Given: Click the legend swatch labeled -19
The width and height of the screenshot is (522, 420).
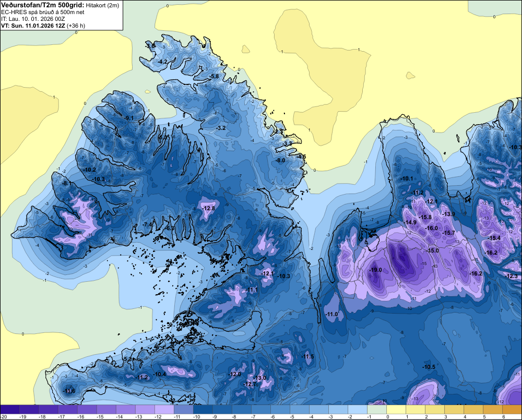Looking at the screenshot, I should 29,409.
